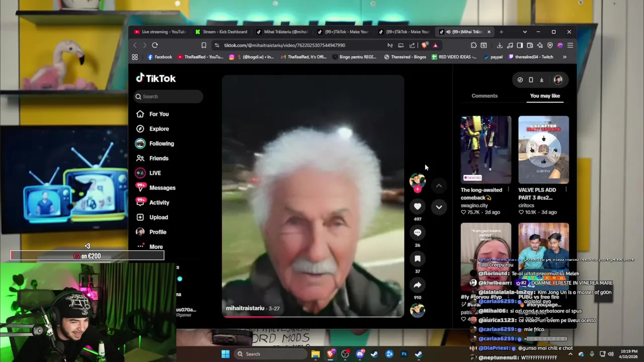Open Facebook bookmark
This screenshot has height=362, width=644.
point(160,57)
